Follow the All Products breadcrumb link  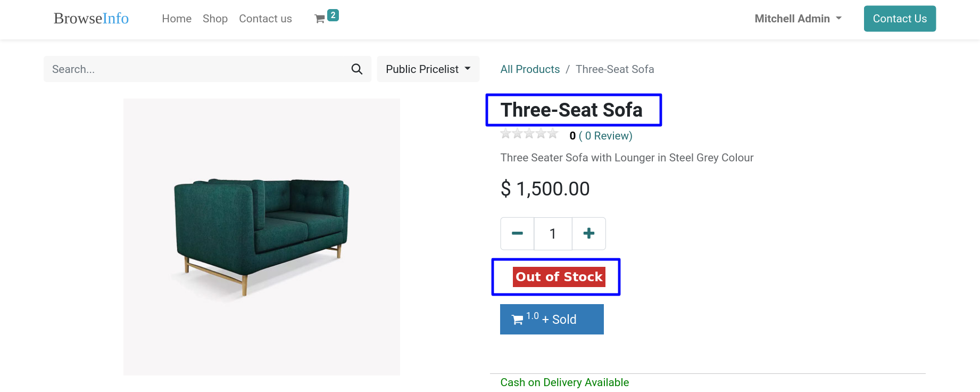[530, 69]
